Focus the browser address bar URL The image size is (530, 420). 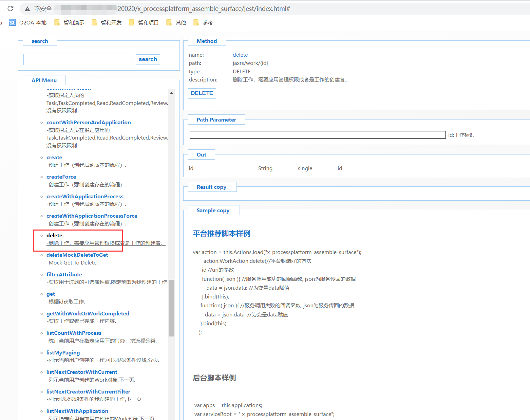click(x=204, y=8)
